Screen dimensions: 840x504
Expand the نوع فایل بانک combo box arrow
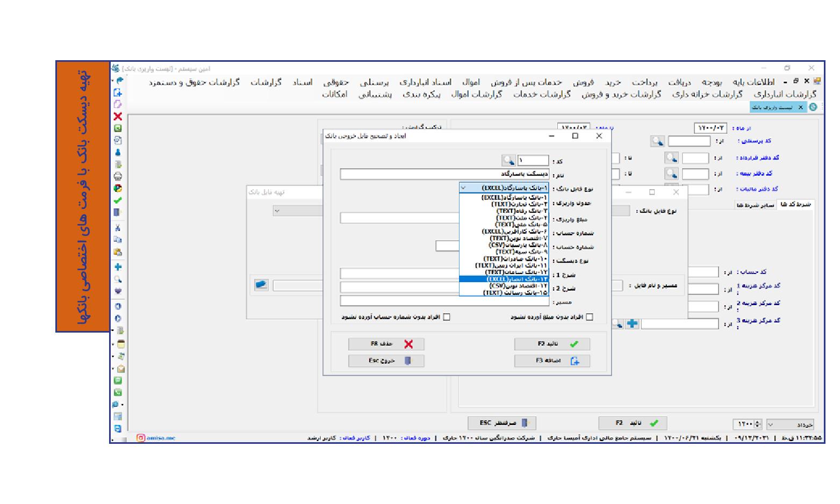[x=464, y=188]
